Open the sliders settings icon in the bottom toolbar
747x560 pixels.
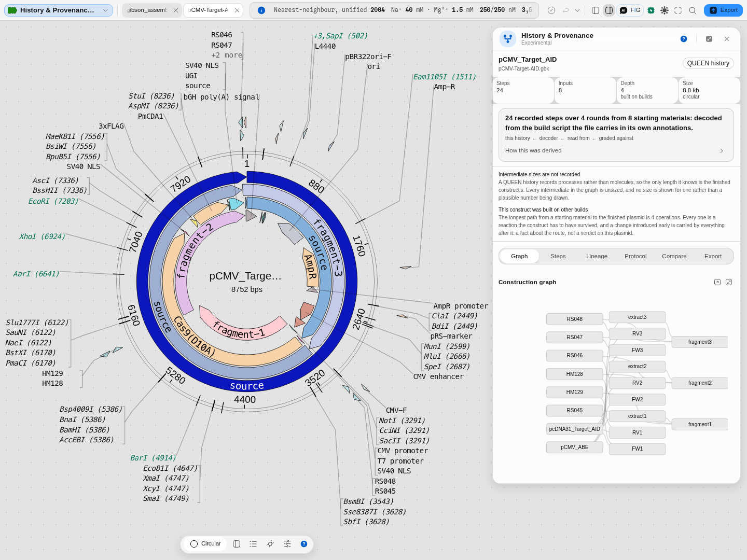[x=287, y=544]
